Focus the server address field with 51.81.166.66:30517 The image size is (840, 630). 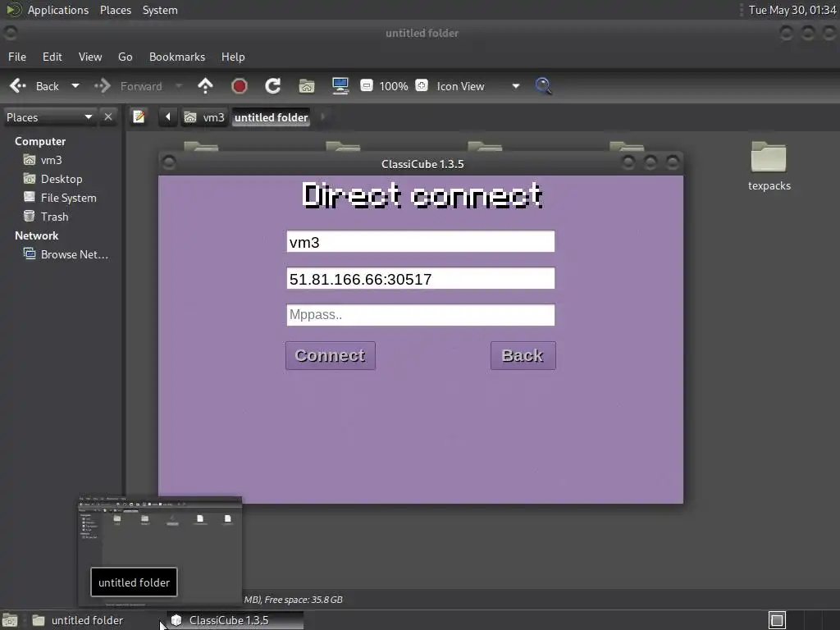point(421,279)
